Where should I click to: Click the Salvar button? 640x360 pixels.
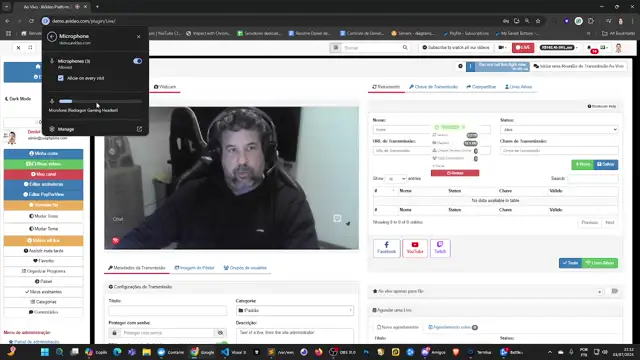coord(606,164)
